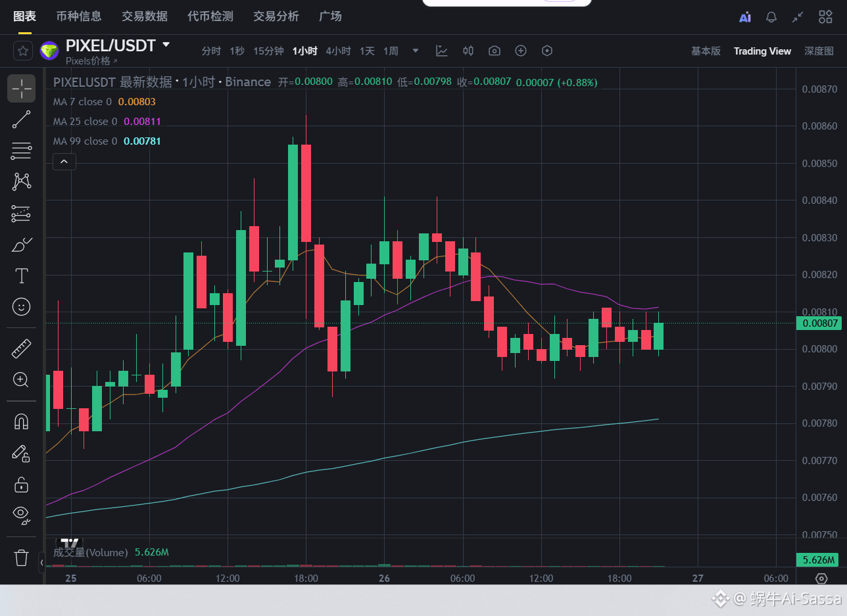Take a chart snapshot with camera icon
This screenshot has width=847, height=616.
click(x=495, y=51)
